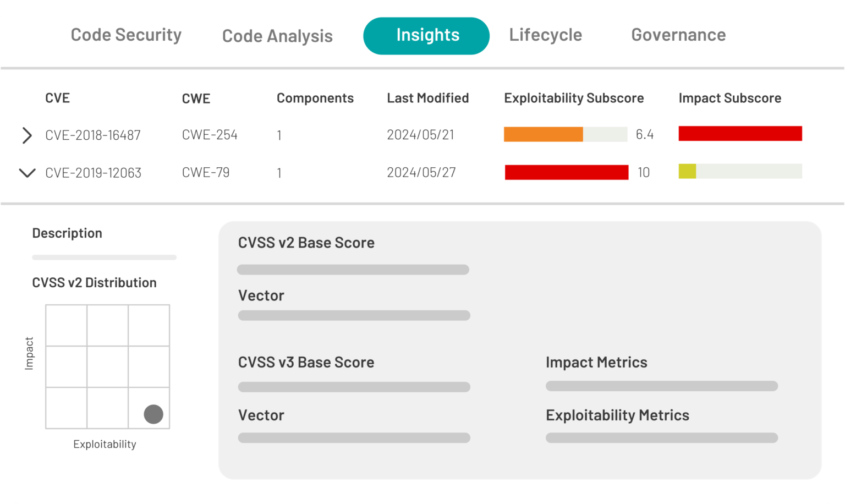845x504 pixels.
Task: Click the Last Modified column header
Action: click(x=427, y=98)
